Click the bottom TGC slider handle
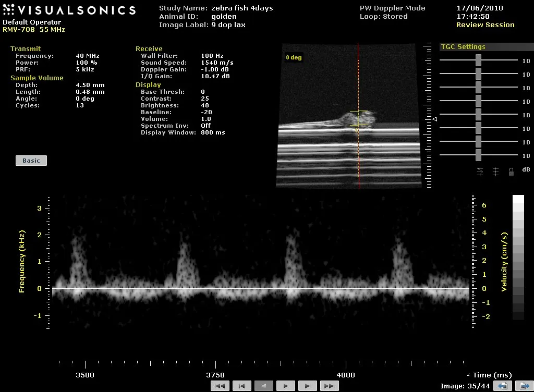 pyautogui.click(x=478, y=155)
